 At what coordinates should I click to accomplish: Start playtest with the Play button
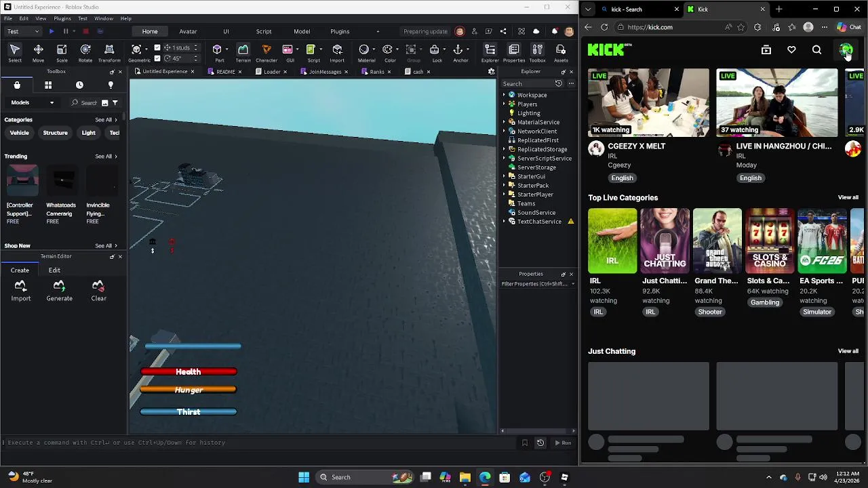[x=52, y=31]
